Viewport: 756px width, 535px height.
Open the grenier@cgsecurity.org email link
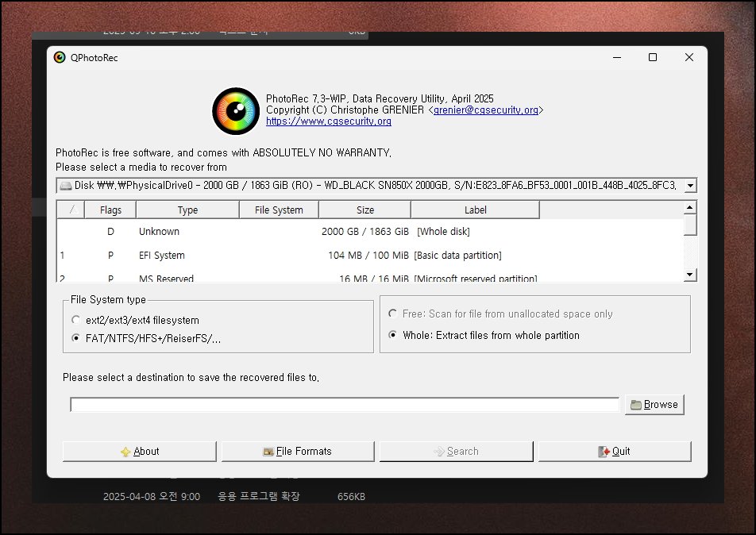click(485, 110)
